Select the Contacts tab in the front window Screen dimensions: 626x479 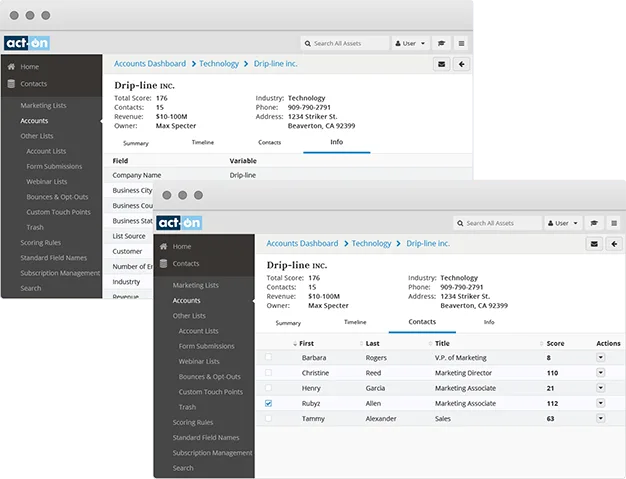(x=422, y=322)
